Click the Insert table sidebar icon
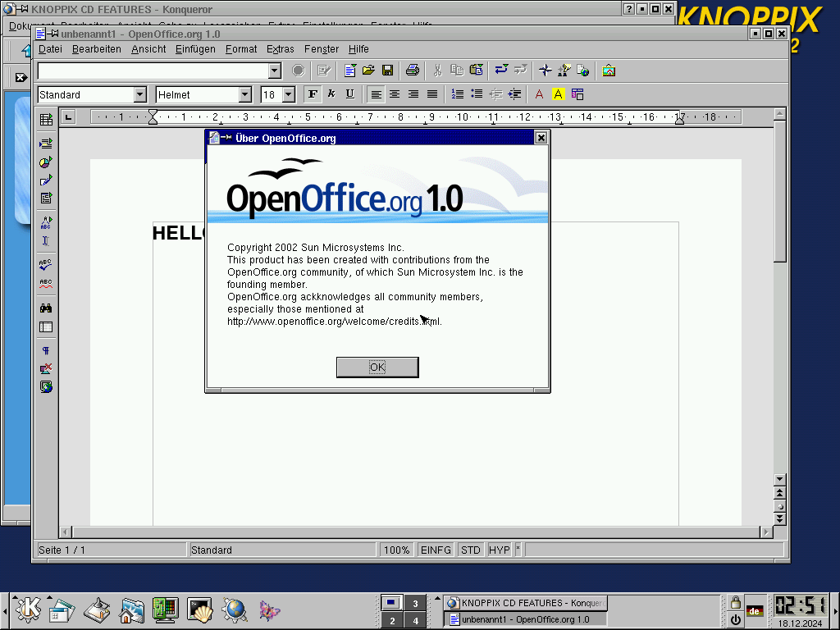The width and height of the screenshot is (840, 630). click(x=46, y=120)
